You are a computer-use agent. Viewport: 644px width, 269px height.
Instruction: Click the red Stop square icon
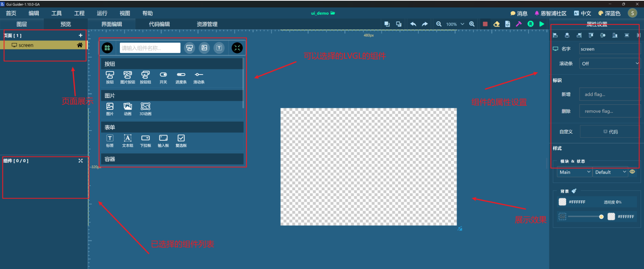pyautogui.click(x=485, y=24)
